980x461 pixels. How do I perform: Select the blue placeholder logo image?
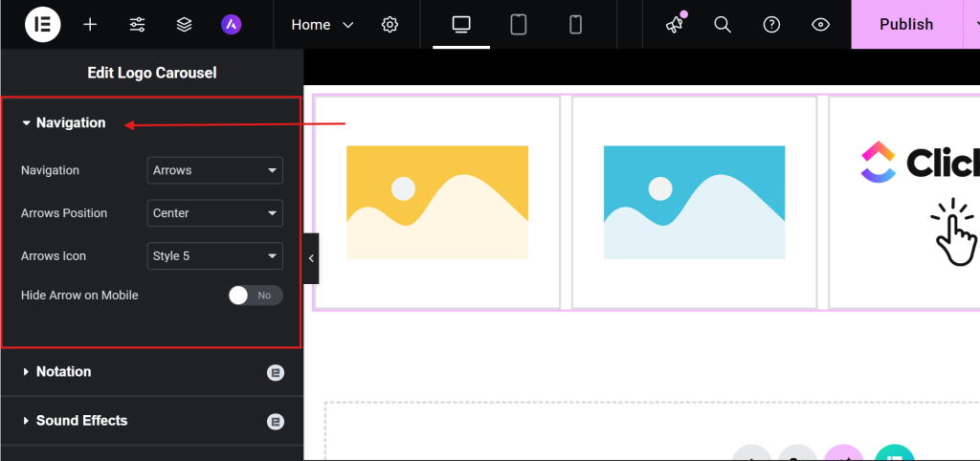[695, 203]
